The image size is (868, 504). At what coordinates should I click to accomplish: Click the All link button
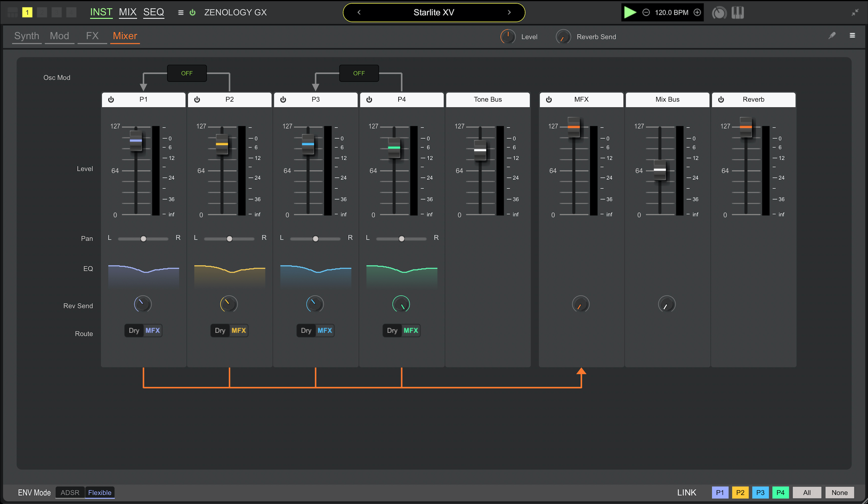point(807,493)
